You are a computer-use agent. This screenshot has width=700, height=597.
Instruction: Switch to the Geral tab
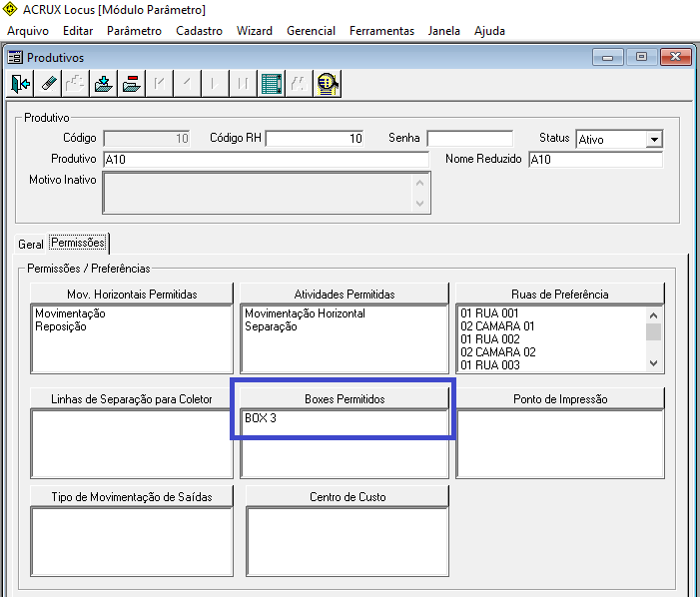[31, 244]
